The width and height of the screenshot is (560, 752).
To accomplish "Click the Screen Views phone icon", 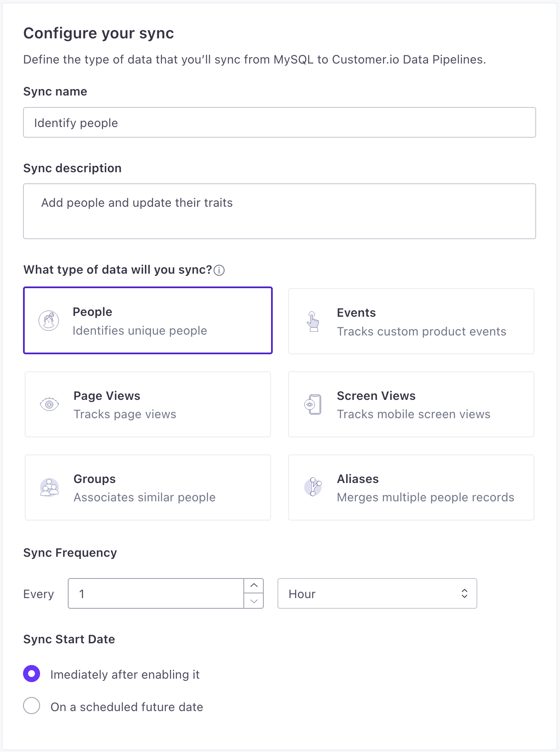I will 313,404.
